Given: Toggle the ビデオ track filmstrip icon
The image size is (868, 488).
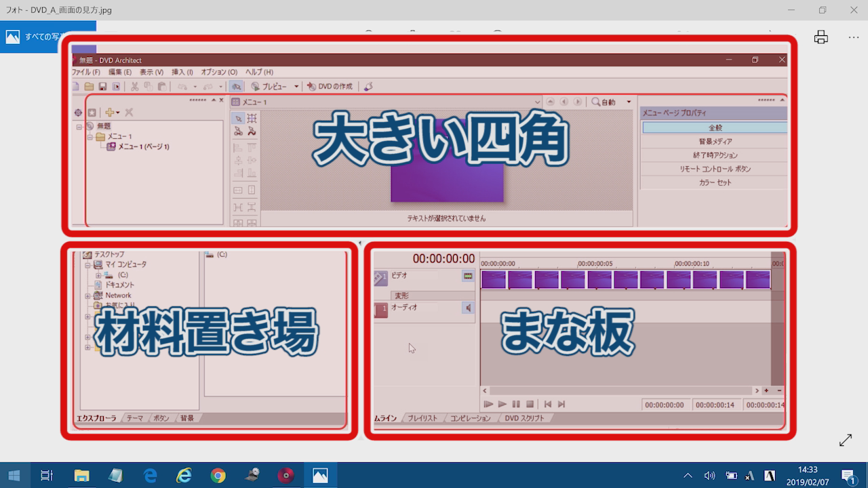Looking at the screenshot, I should 467,276.
